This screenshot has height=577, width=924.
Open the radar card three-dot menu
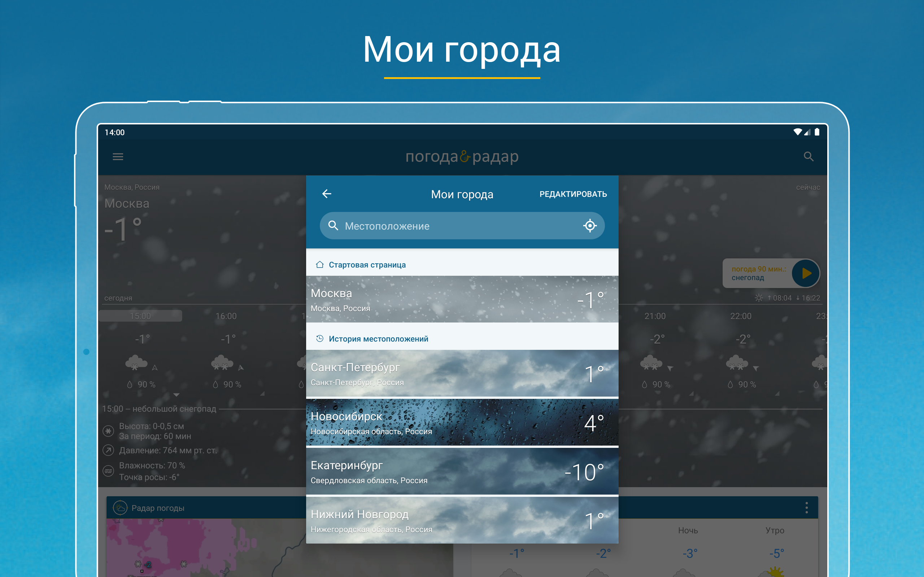tap(806, 507)
